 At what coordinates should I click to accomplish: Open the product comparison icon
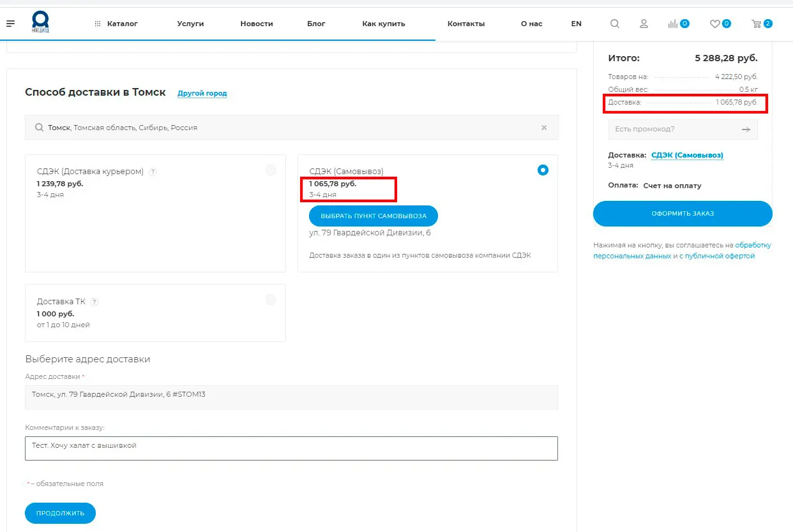[x=674, y=24]
